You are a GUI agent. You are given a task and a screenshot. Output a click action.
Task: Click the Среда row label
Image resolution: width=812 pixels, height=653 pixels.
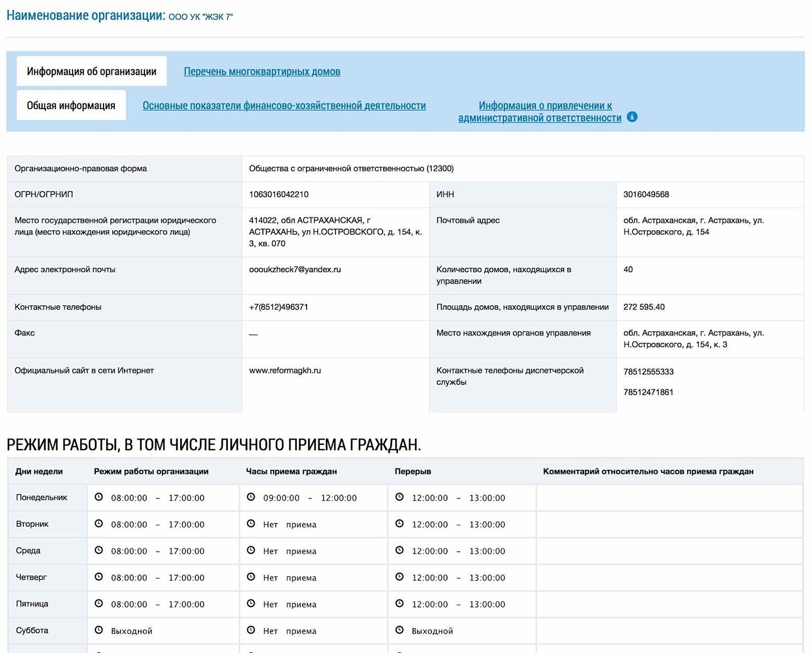pyautogui.click(x=28, y=551)
